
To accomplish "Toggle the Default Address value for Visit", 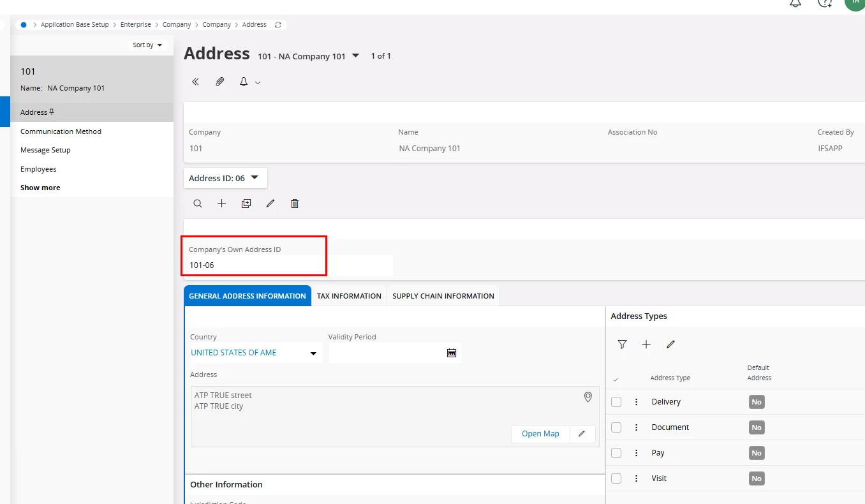I will [x=757, y=478].
